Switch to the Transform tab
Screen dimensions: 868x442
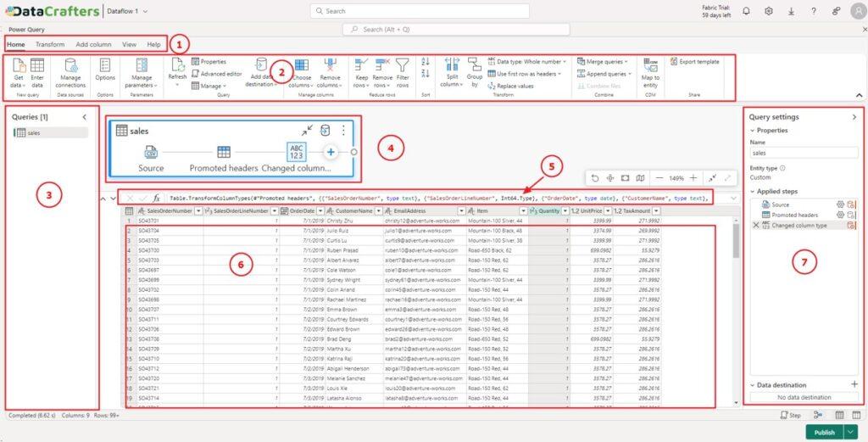coord(50,44)
